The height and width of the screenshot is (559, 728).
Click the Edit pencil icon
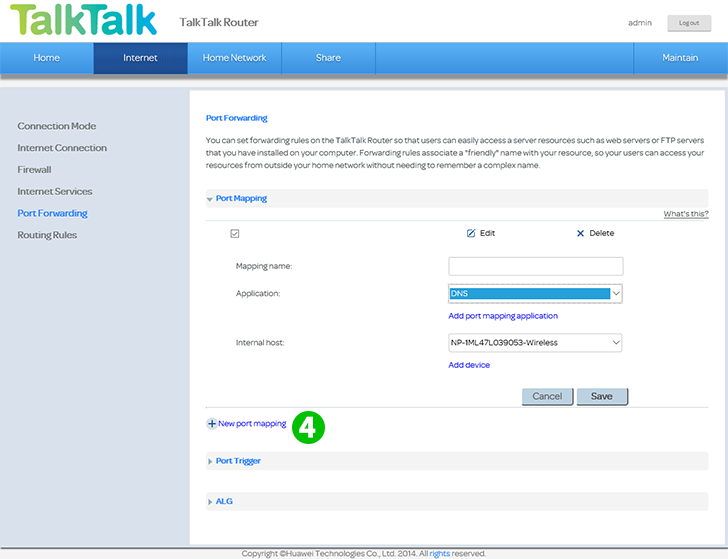click(471, 233)
